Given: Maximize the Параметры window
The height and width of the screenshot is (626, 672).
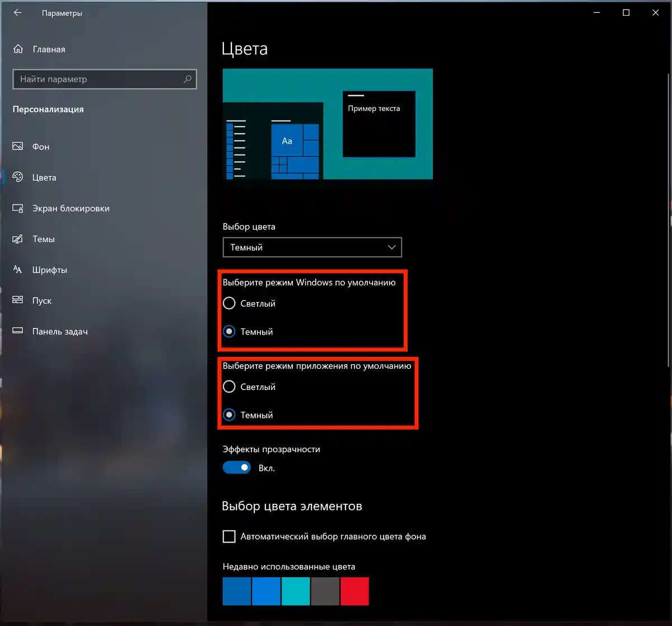Looking at the screenshot, I should [x=626, y=12].
